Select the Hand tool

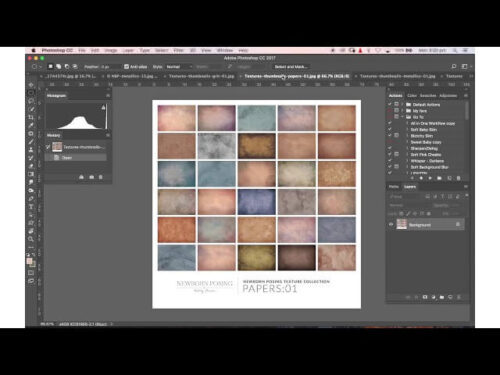coord(31,231)
